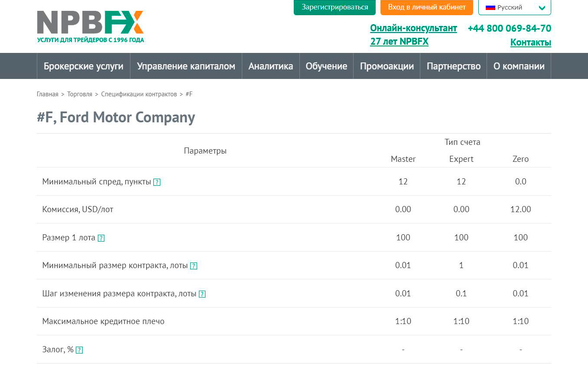Click Master lot size value 100
588x367 pixels.
pos(403,238)
